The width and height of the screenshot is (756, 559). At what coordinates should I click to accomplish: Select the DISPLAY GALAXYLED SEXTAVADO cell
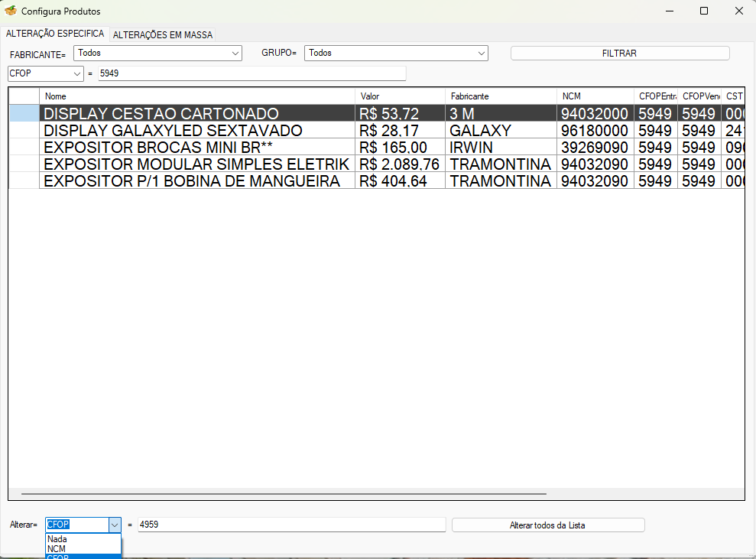(x=197, y=130)
